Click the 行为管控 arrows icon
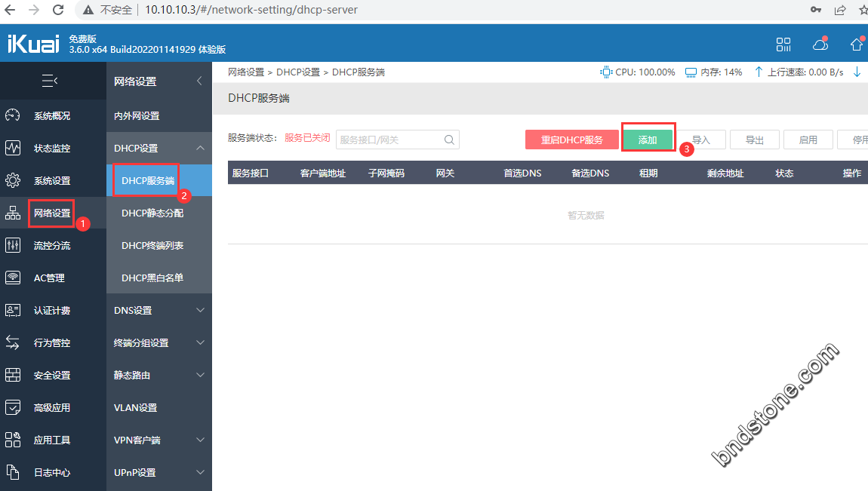This screenshot has height=491, width=868. (13, 343)
